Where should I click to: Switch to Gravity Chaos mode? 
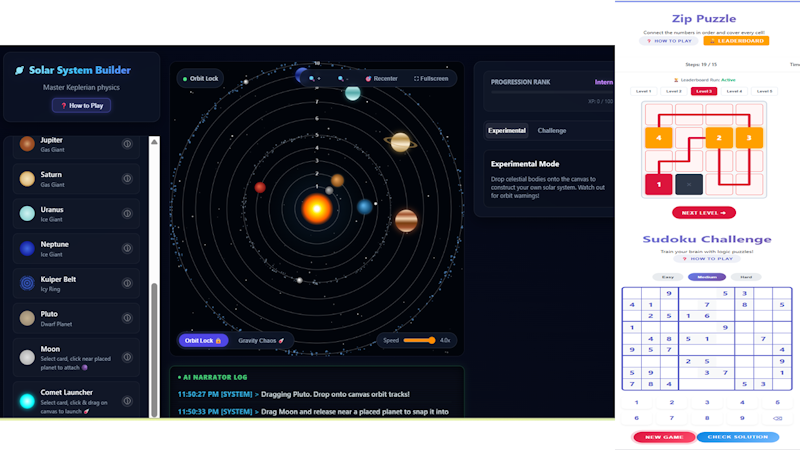pos(261,340)
